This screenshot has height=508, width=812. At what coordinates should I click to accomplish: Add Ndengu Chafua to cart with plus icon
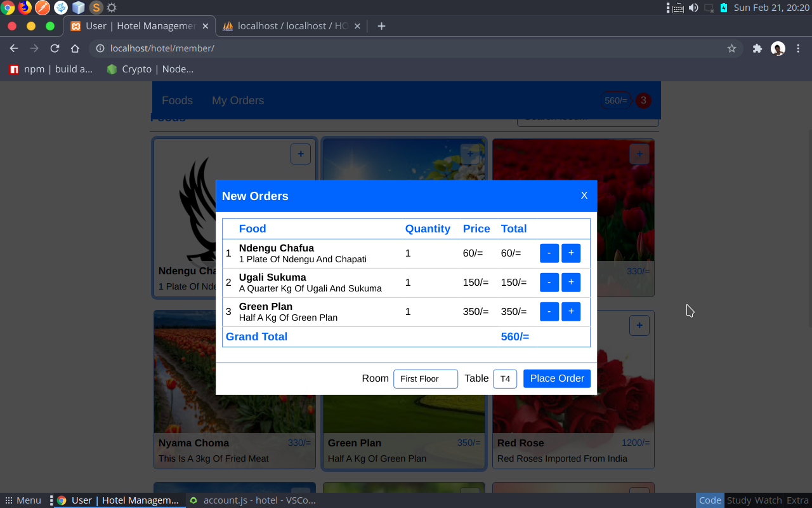coord(300,154)
